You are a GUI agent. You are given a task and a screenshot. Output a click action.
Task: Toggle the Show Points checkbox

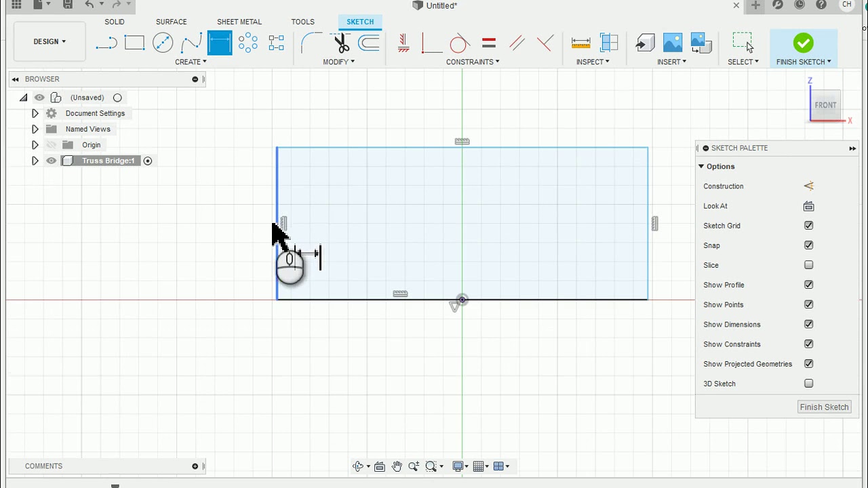click(808, 304)
